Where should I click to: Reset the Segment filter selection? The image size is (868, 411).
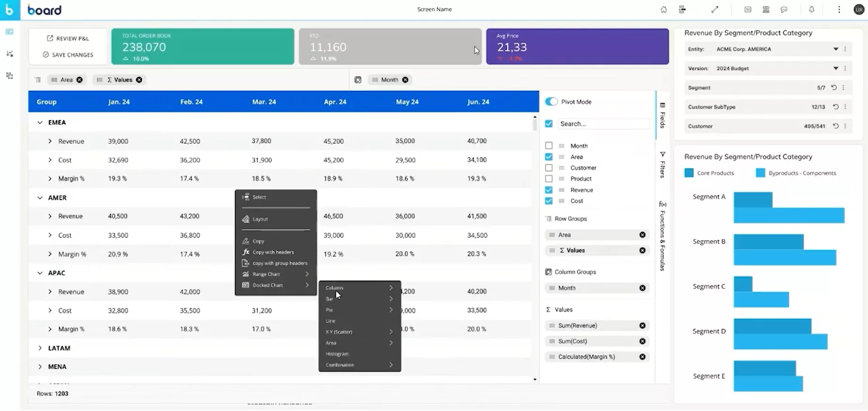(x=834, y=88)
